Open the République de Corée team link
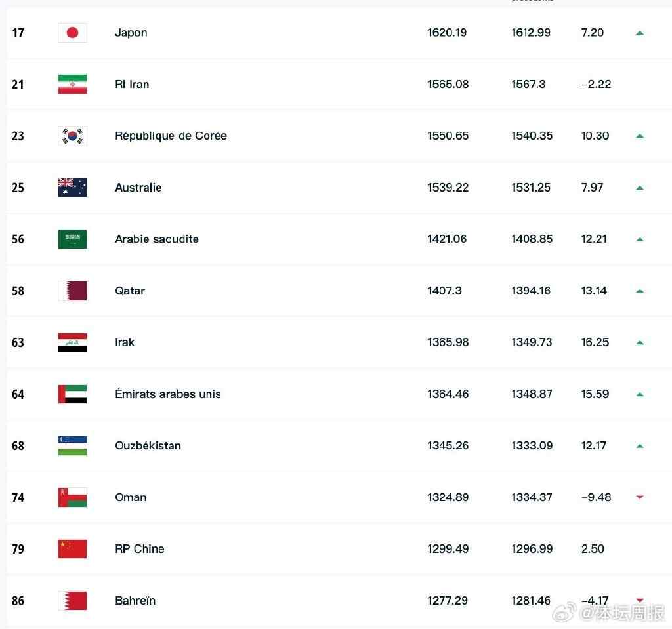Image resolution: width=672 pixels, height=629 pixels. (x=171, y=136)
